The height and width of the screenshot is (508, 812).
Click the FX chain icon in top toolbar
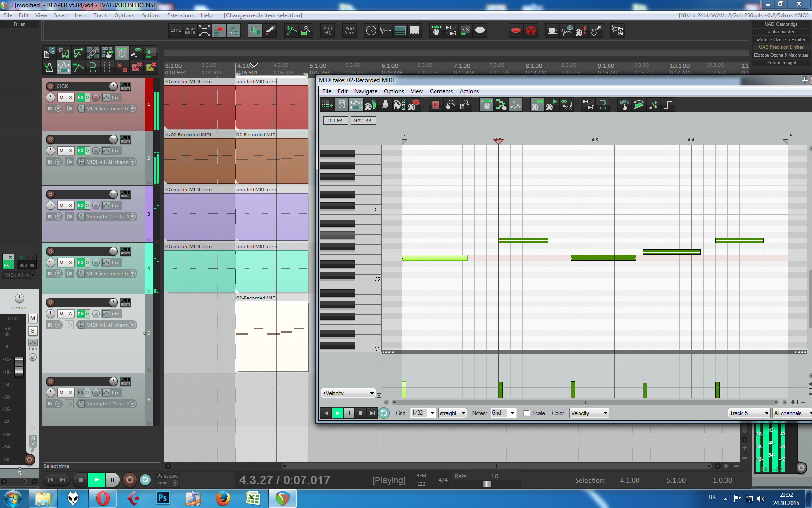point(465,30)
